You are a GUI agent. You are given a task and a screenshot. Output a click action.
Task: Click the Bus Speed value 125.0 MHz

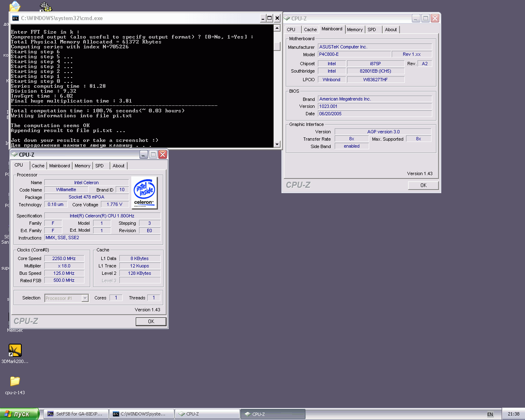pos(64,273)
